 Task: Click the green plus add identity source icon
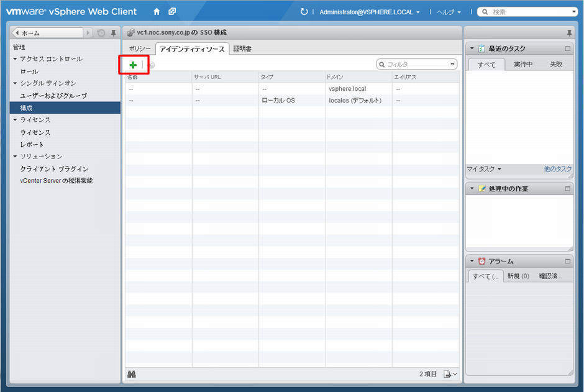133,65
